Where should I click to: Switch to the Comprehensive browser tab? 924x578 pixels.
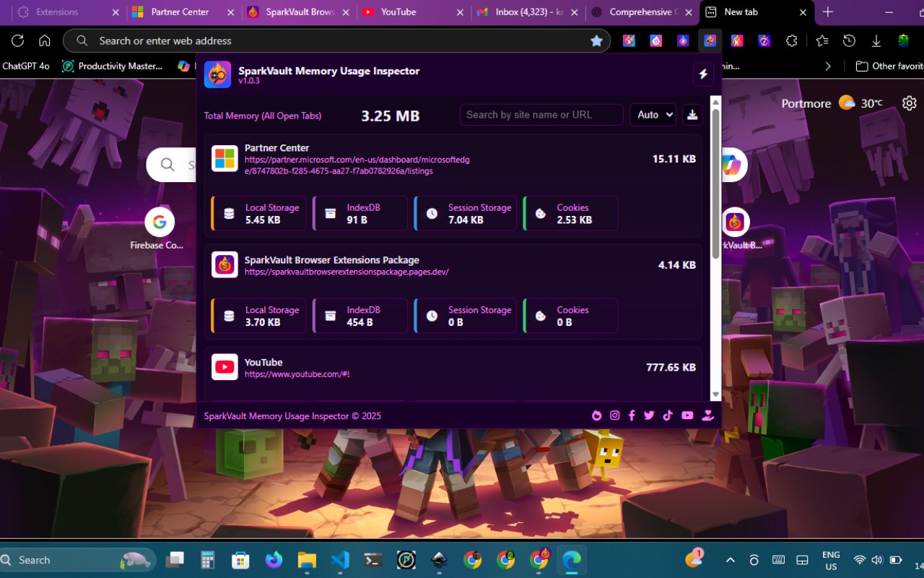coord(641,12)
